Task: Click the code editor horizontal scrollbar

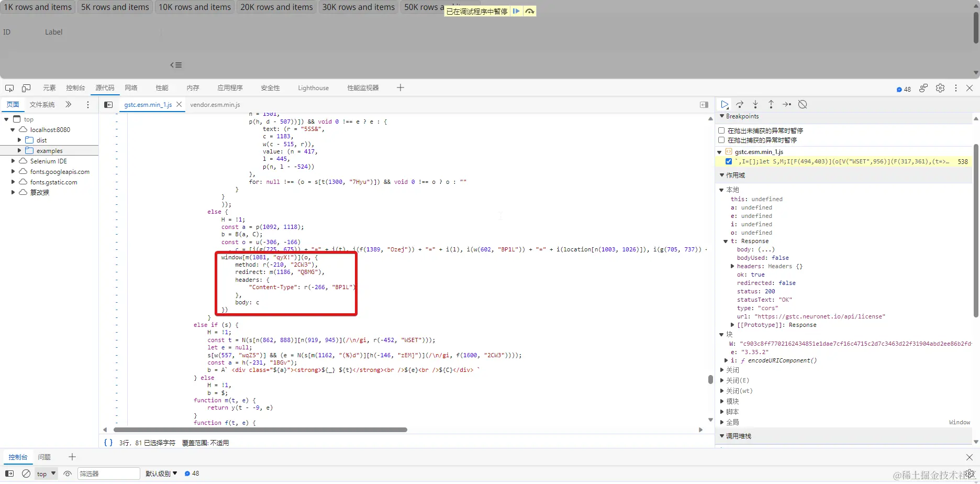Action: coord(260,430)
